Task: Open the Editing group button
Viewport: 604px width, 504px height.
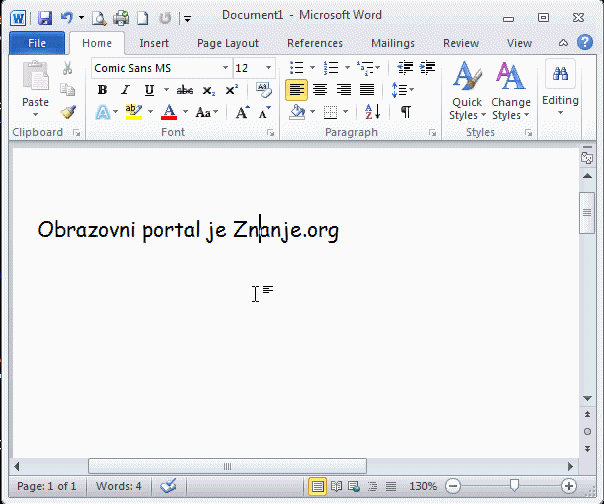Action: (560, 88)
